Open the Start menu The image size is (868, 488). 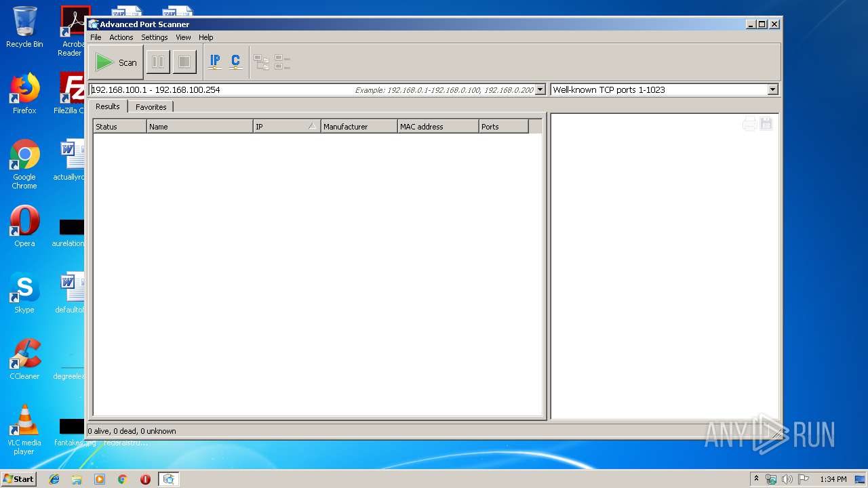pyautogui.click(x=18, y=479)
